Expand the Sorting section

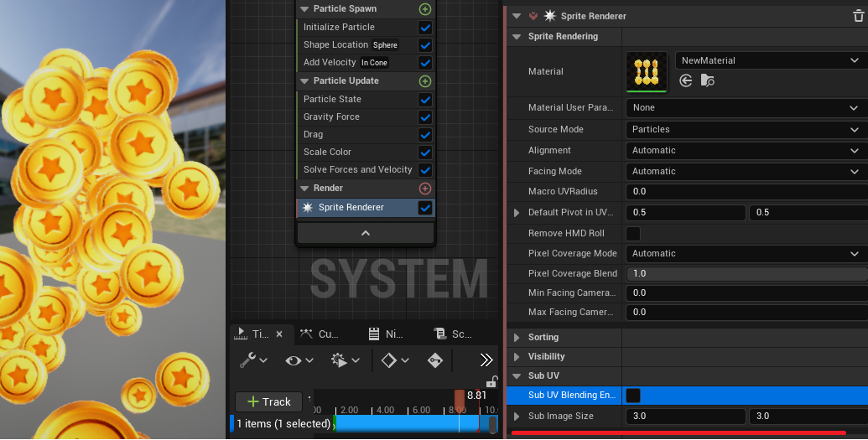coord(517,338)
